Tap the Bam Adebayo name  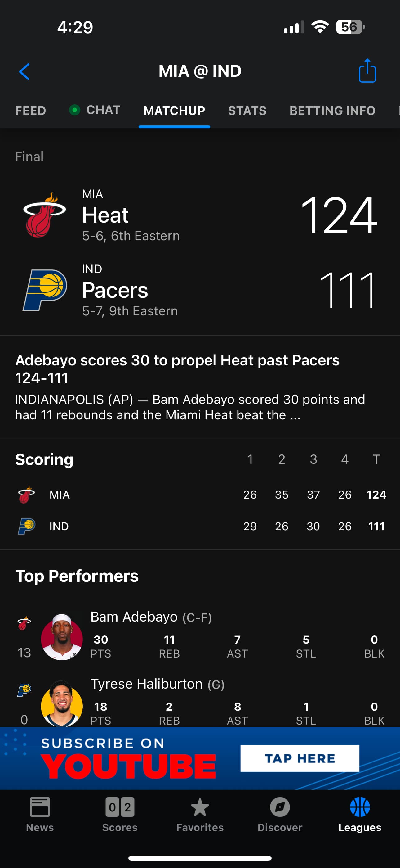(x=134, y=617)
